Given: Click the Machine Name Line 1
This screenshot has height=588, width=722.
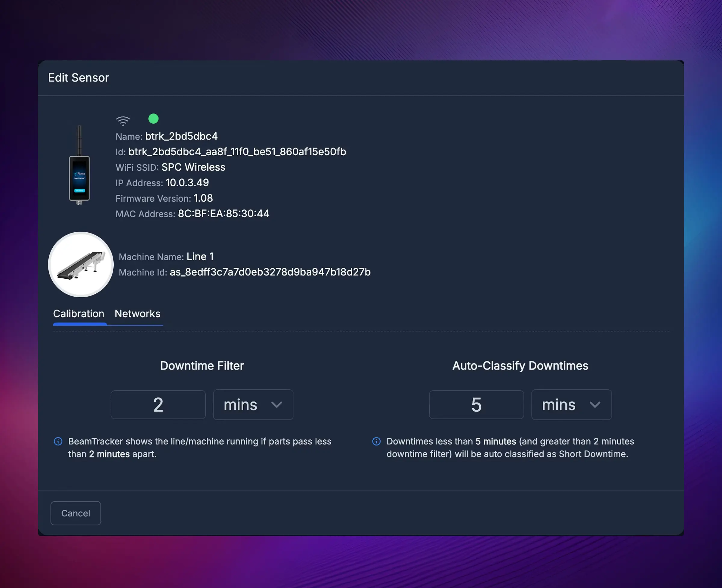Looking at the screenshot, I should [x=200, y=256].
